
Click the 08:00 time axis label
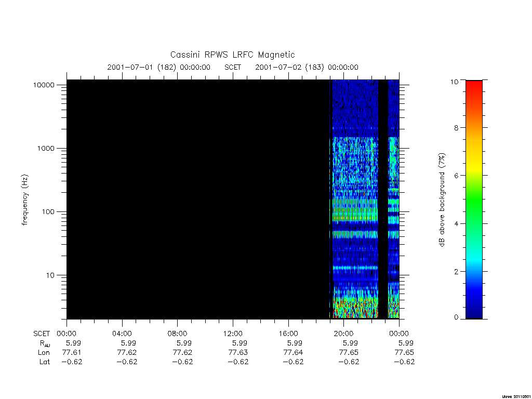click(x=178, y=334)
